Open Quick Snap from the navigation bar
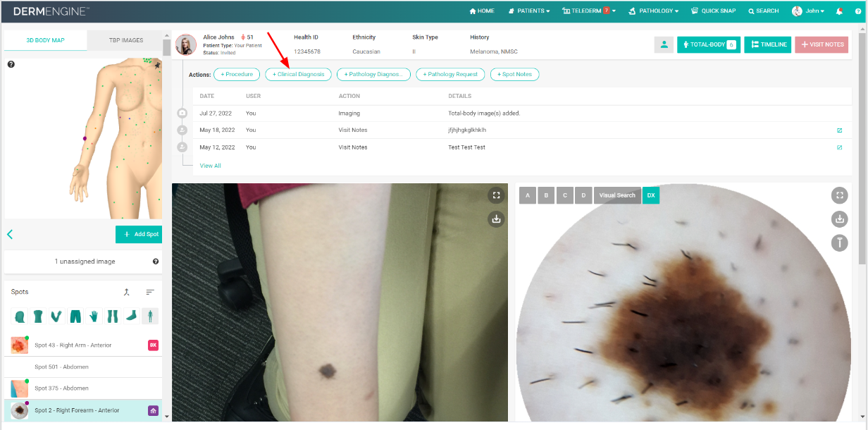The height and width of the screenshot is (430, 868). click(714, 11)
